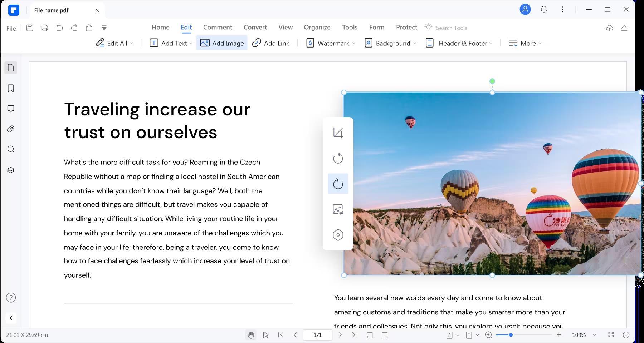Open the zoom percentage dropdown

(594, 335)
